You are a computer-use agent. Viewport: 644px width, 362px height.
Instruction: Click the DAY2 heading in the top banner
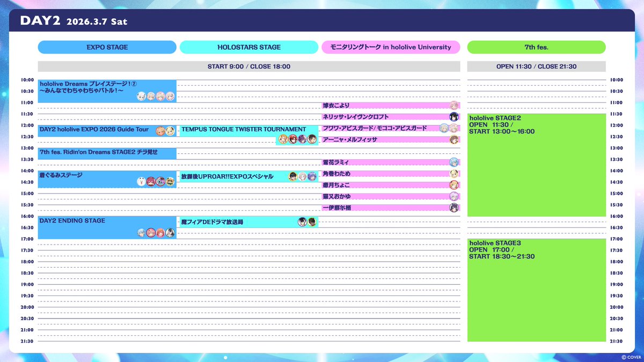[x=40, y=21]
